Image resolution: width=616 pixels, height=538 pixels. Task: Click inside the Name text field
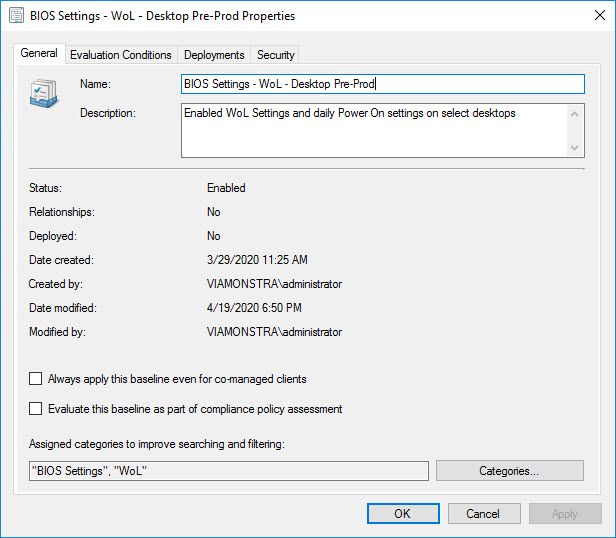382,85
